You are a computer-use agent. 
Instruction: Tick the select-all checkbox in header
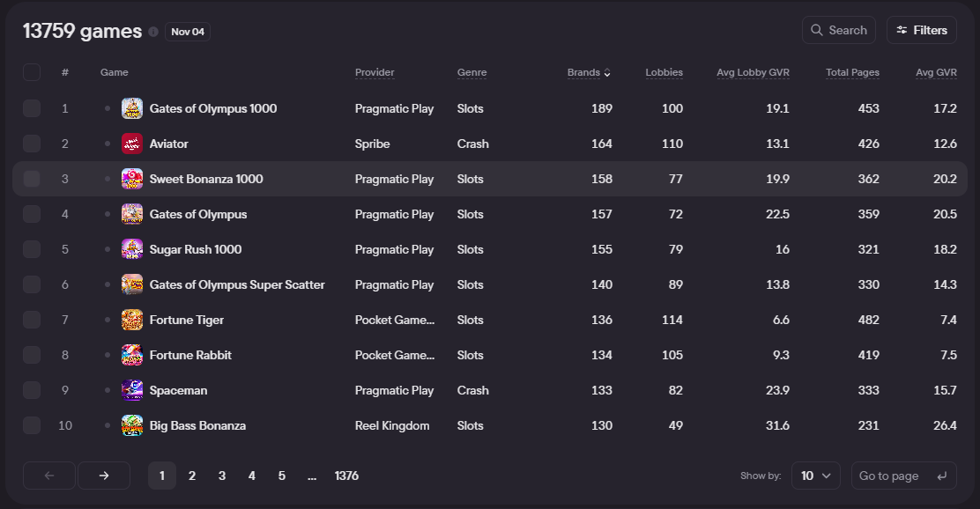(32, 72)
